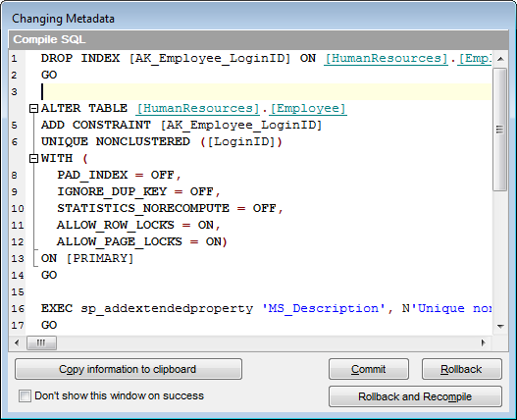Click UNIQUE NONCLUSTERED text on line 6
The image size is (517, 420).
116,142
